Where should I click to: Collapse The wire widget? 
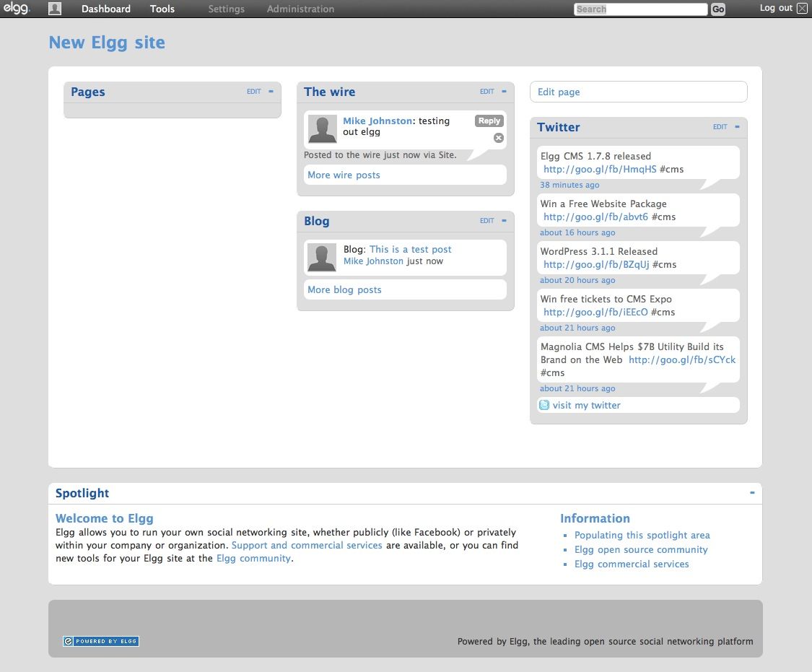point(504,91)
